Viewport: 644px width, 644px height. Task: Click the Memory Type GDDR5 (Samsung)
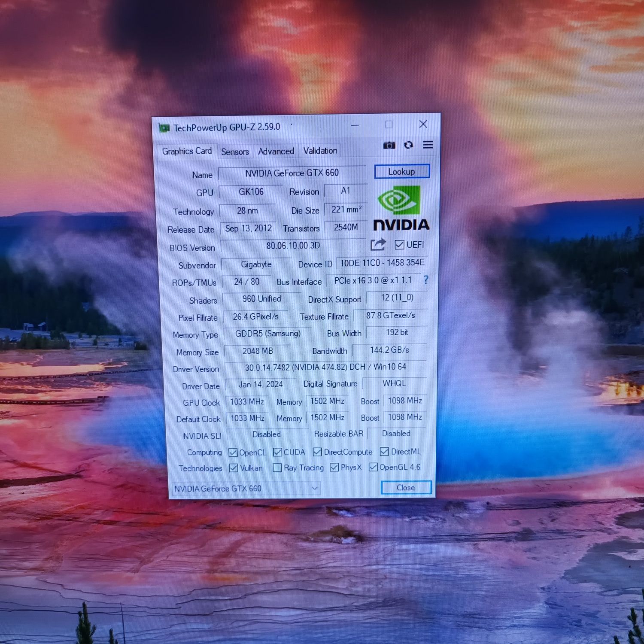[x=267, y=334]
